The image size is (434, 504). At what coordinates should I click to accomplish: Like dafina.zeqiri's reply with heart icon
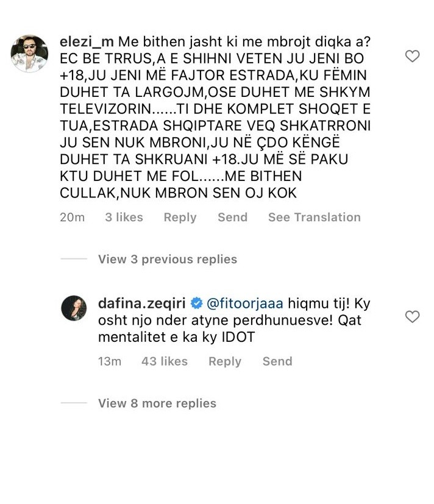[413, 316]
